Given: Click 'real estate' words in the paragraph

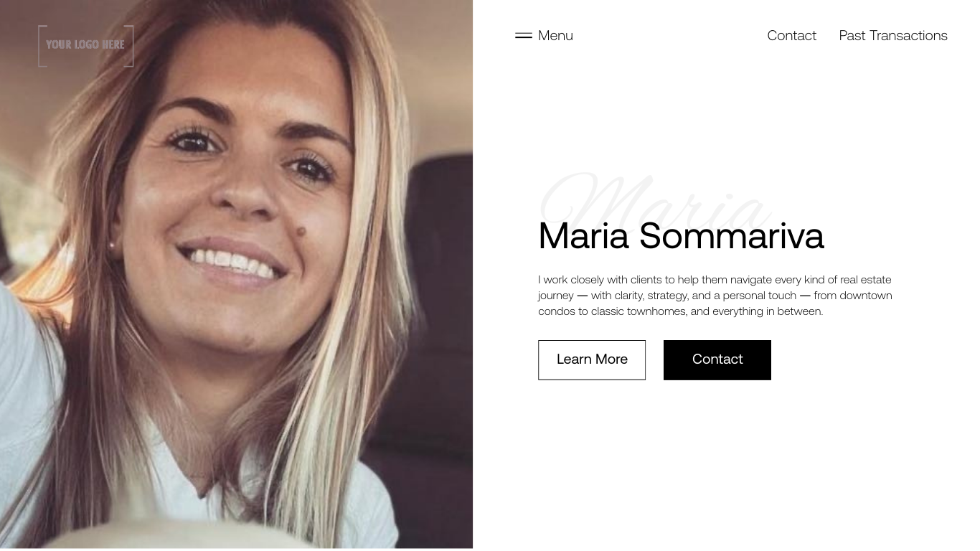Looking at the screenshot, I should pyautogui.click(x=866, y=279).
